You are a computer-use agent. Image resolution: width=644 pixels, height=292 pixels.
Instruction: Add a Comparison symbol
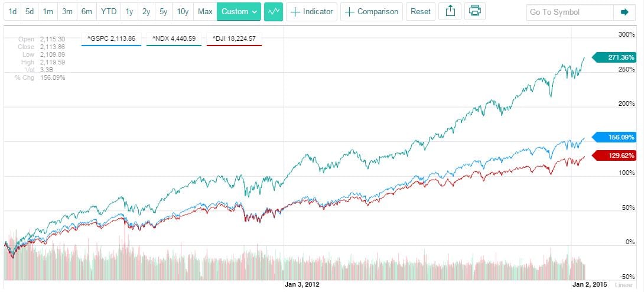[372, 12]
